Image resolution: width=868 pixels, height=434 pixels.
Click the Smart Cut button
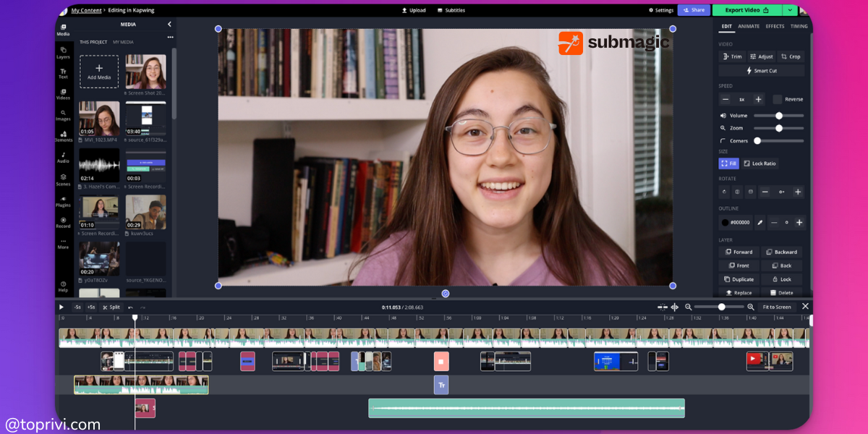[761, 70]
